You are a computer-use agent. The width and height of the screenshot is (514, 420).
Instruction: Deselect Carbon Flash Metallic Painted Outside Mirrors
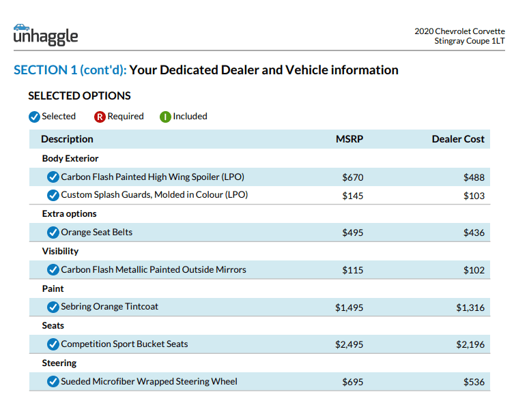[x=53, y=270]
